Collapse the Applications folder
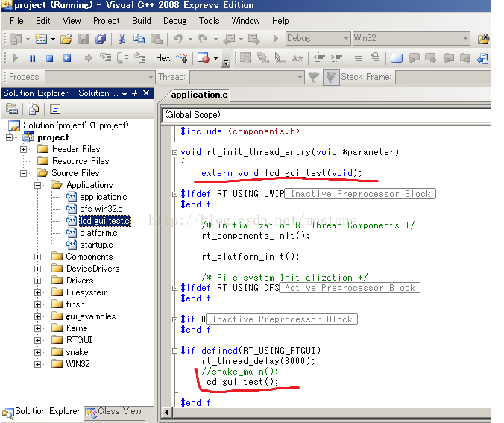504x423 pixels. (37, 185)
